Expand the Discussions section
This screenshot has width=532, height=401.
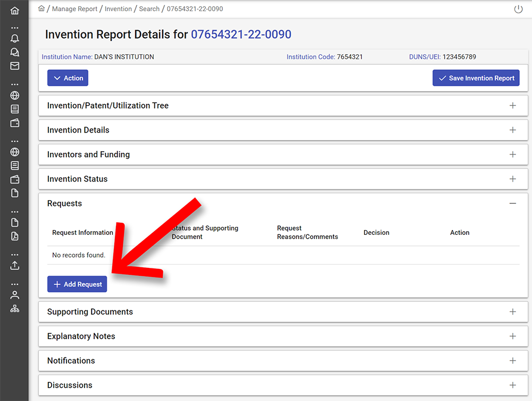coord(512,385)
